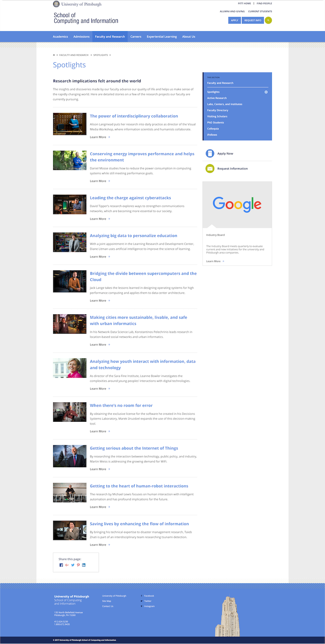
Task: Open the Academics navigation menu
Action: coord(60,37)
